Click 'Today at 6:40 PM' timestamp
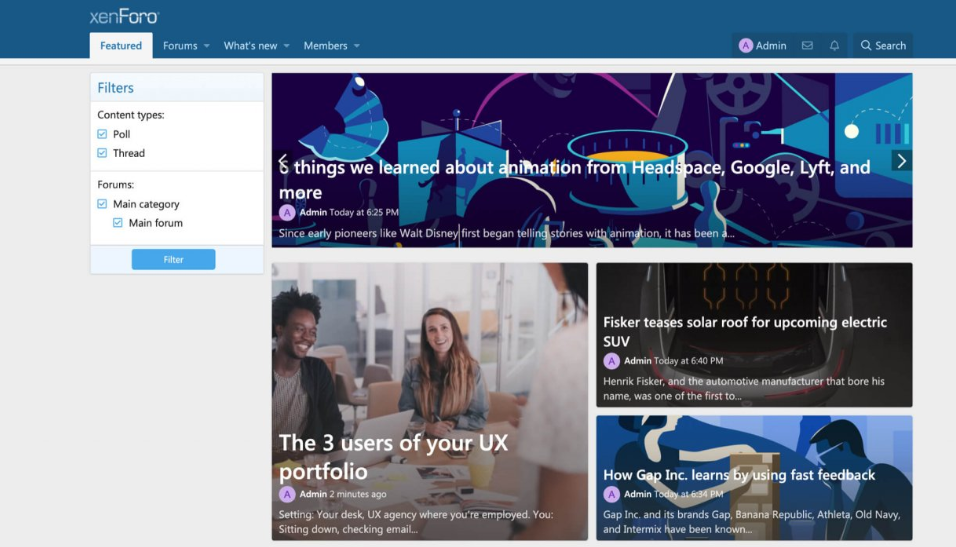956x547 pixels. [688, 361]
